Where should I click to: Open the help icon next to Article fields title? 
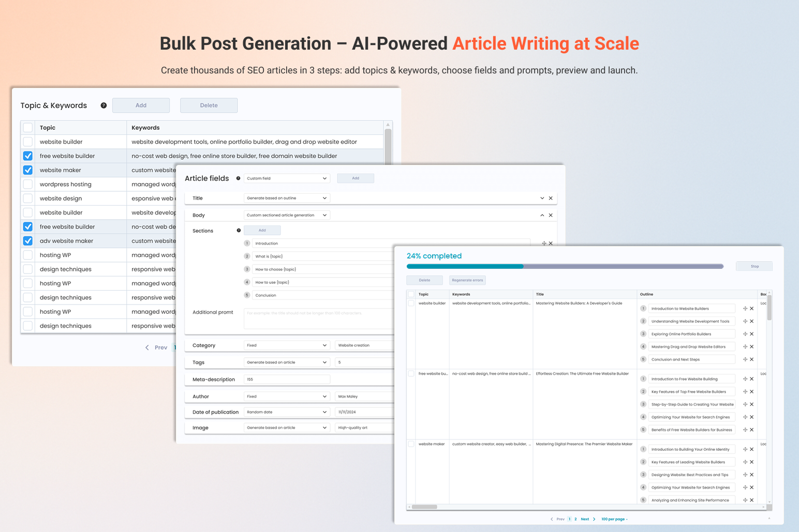point(238,178)
